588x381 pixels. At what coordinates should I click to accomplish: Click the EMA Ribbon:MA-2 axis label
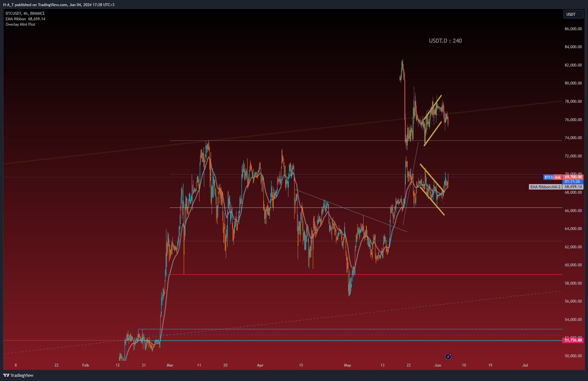(545, 187)
